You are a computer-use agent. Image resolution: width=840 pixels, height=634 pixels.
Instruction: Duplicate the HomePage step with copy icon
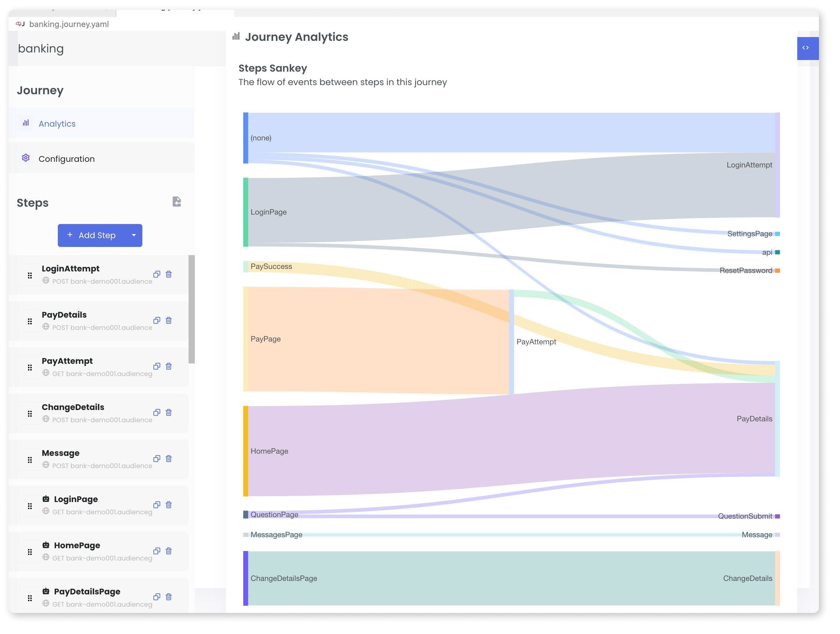click(x=156, y=551)
